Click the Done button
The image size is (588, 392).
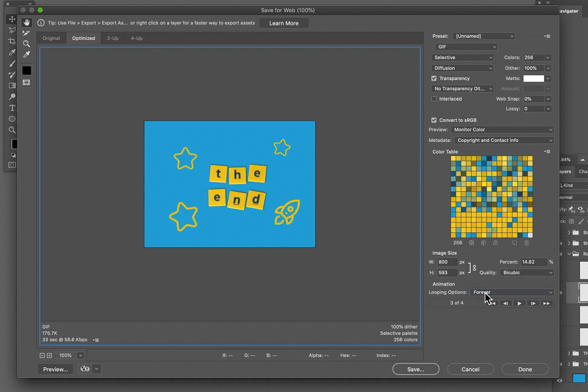(525, 369)
